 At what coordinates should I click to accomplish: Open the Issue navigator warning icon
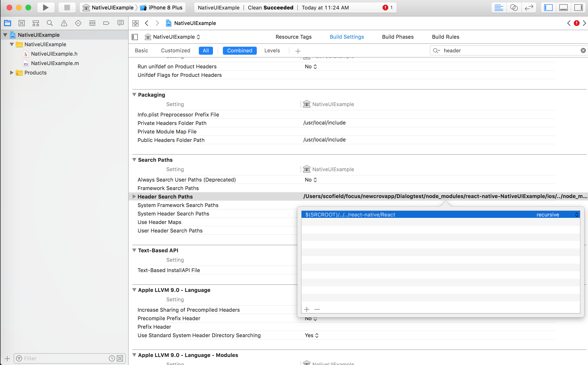pos(64,23)
